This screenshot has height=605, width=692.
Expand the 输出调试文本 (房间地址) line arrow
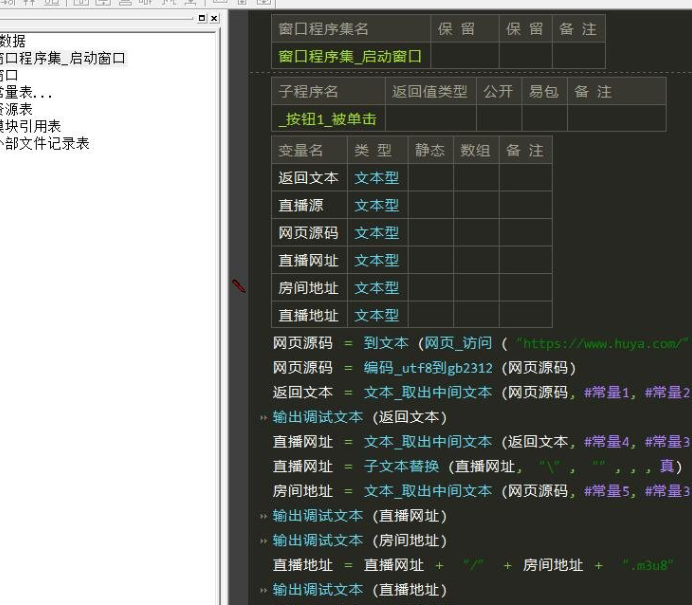pos(264,541)
